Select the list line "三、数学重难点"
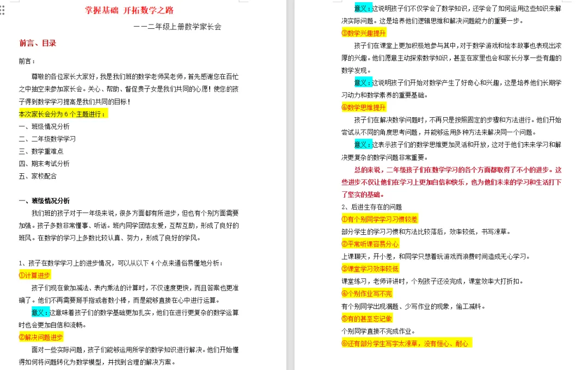588x370 pixels. [41, 151]
